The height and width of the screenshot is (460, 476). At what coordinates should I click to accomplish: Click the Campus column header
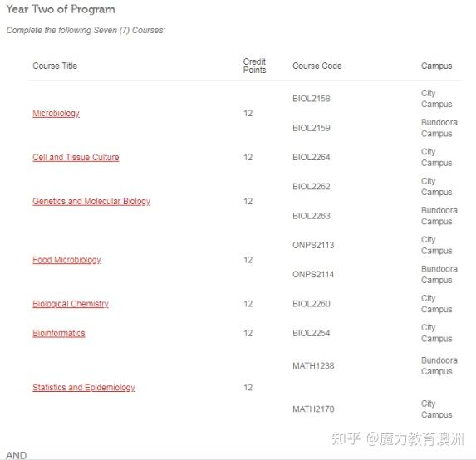click(x=436, y=66)
